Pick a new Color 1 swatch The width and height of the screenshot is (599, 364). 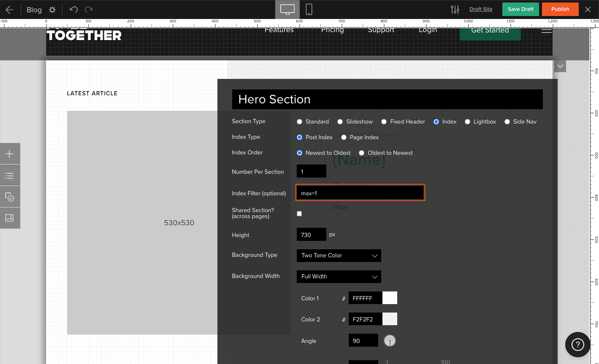(x=390, y=298)
